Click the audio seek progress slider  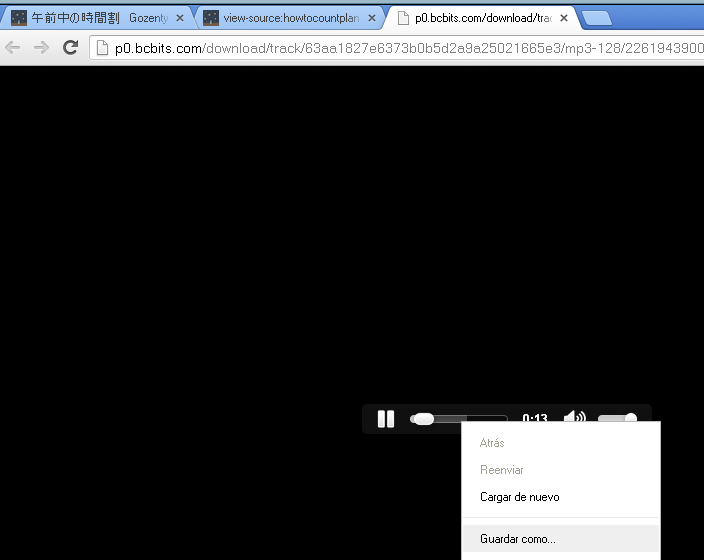coord(459,419)
